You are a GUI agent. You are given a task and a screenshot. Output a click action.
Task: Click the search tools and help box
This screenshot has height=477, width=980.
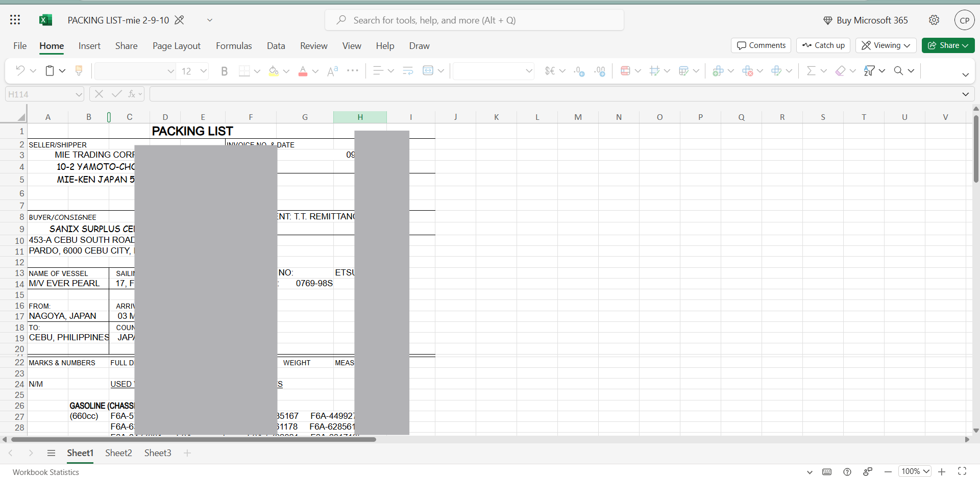point(474,20)
